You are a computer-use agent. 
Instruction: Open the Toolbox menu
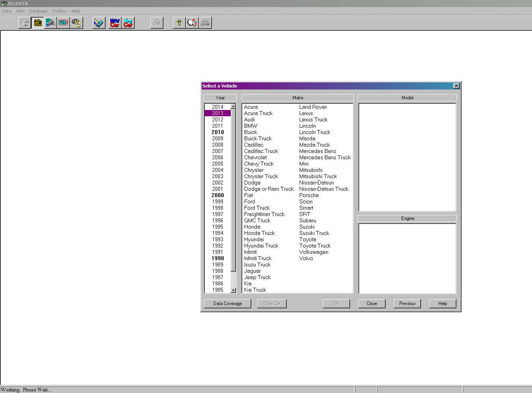(x=59, y=11)
